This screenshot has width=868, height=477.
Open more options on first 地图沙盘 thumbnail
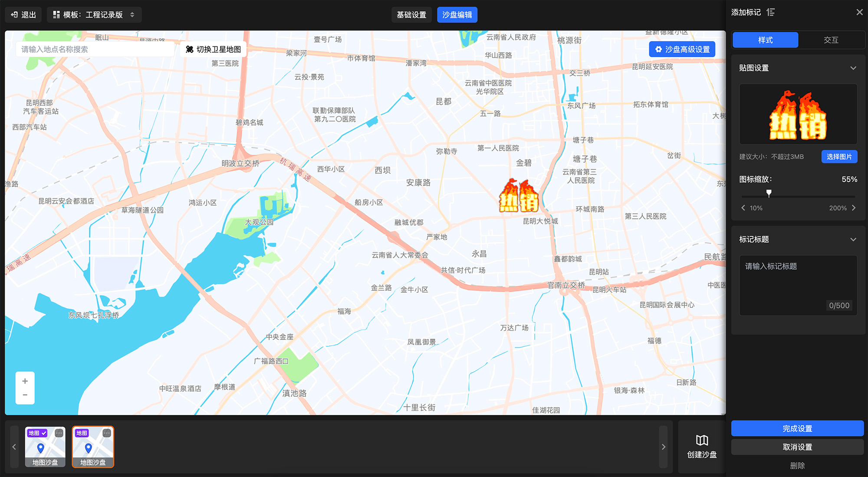pyautogui.click(x=59, y=433)
